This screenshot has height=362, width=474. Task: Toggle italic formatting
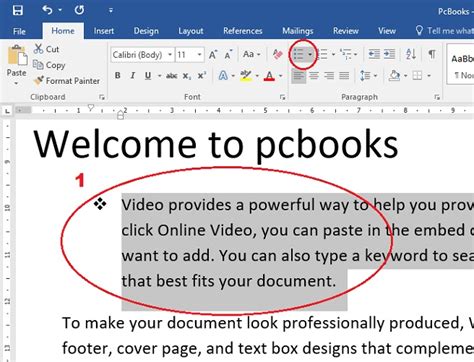point(133,76)
